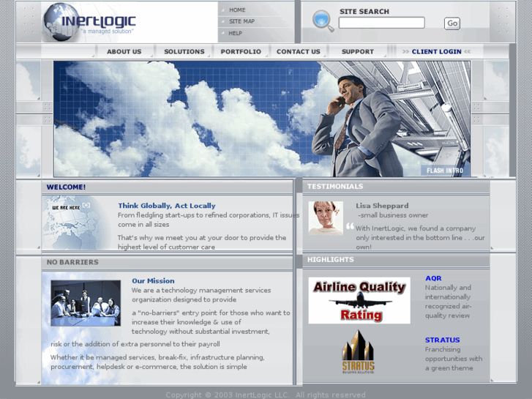Click the 'We Are Here' globe map image
Image resolution: width=532 pixels, height=399 pixels.
pos(74,223)
